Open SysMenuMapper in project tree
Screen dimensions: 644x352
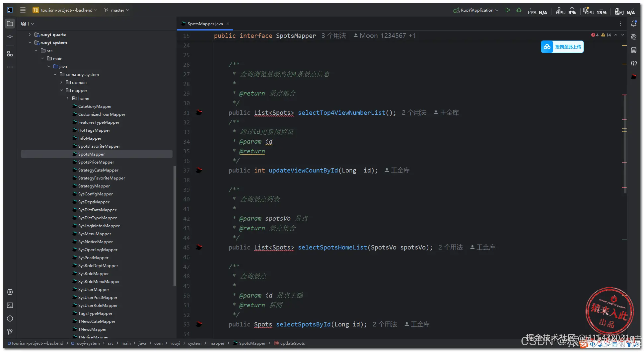click(x=95, y=234)
